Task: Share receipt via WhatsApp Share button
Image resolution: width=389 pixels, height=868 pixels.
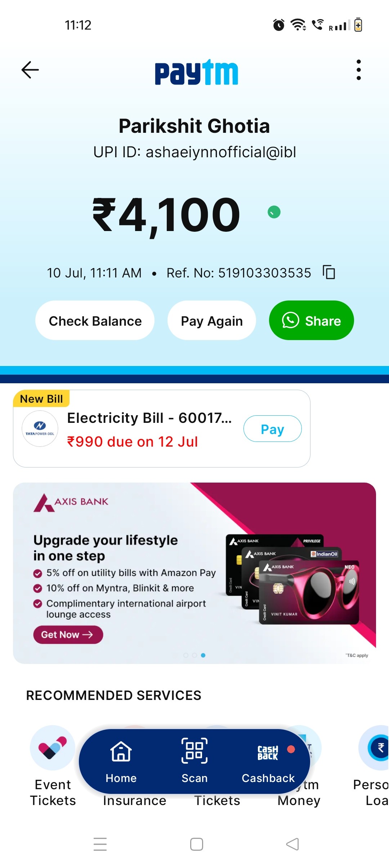Action: click(x=312, y=320)
